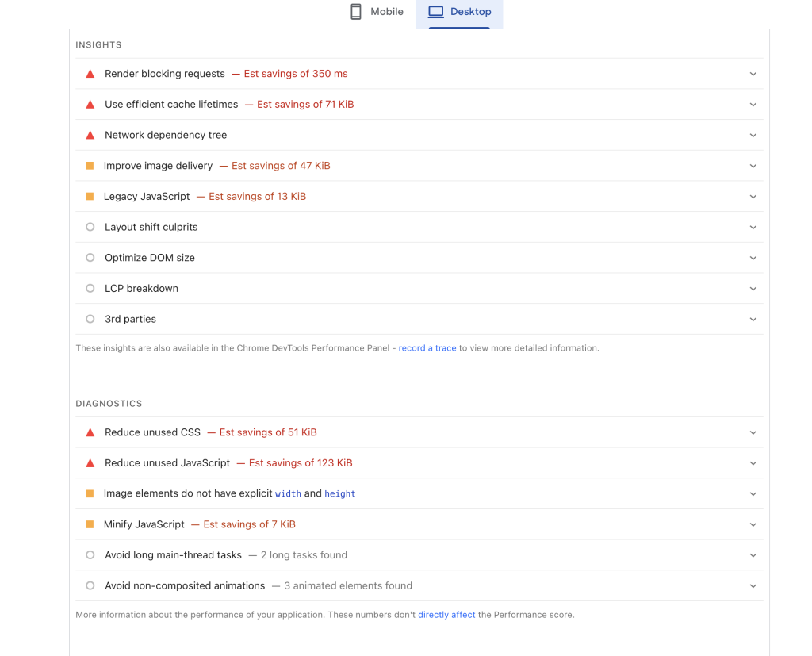Click the gray circle beside Layout shift culprits

pyautogui.click(x=90, y=227)
